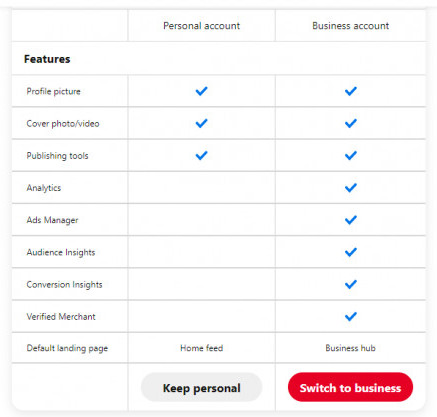Click the Conversion Insights checkmark

pyautogui.click(x=351, y=284)
